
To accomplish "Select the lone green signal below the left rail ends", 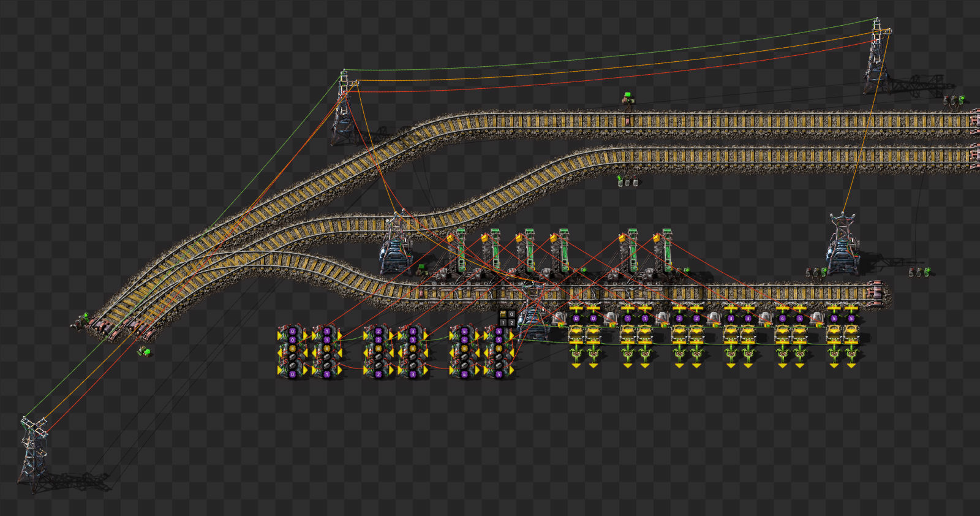I will [x=145, y=351].
